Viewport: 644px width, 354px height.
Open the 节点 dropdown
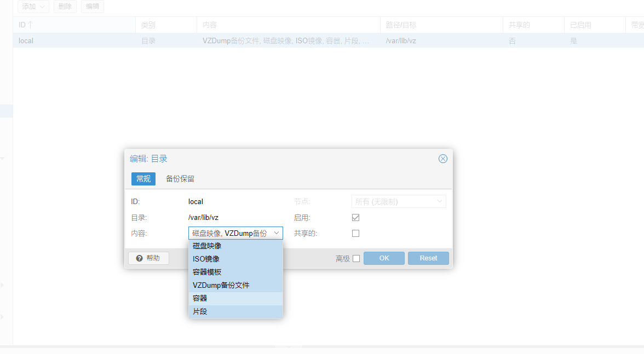[x=398, y=202]
